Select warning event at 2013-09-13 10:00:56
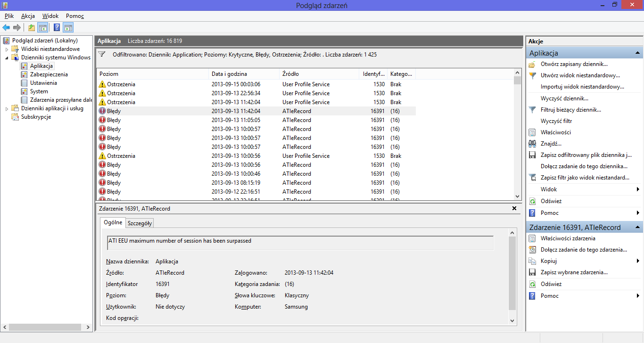 pos(257,156)
